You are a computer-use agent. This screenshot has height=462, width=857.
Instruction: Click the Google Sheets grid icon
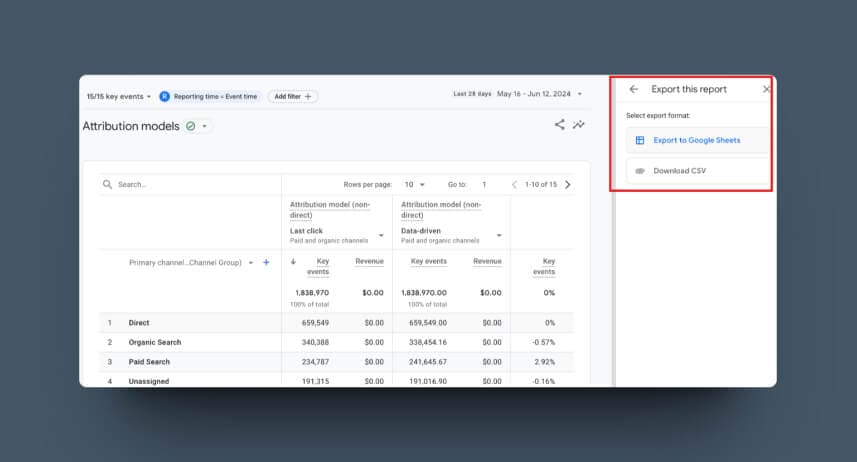coord(640,140)
